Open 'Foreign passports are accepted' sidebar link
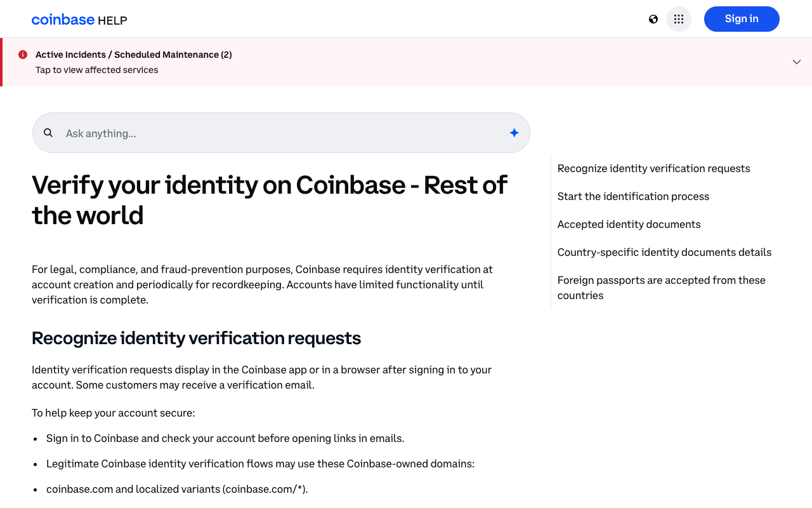The image size is (812, 508). (x=662, y=288)
